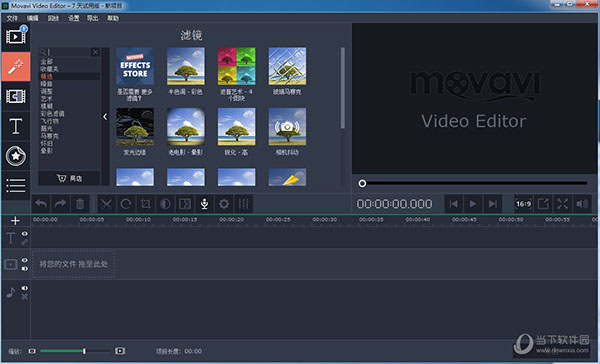Click the Rotate clip icon
Screen dimensions: 600x364
[126, 204]
